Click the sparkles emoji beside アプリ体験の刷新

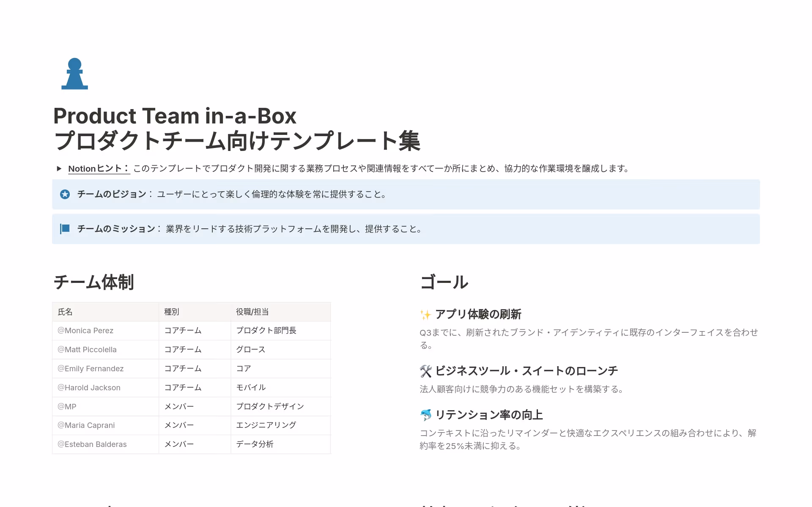425,314
